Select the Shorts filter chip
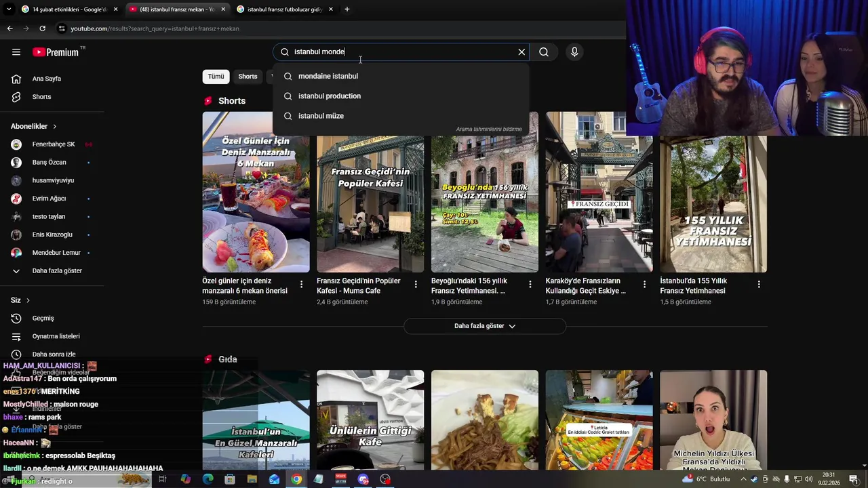868x488 pixels. [248, 77]
